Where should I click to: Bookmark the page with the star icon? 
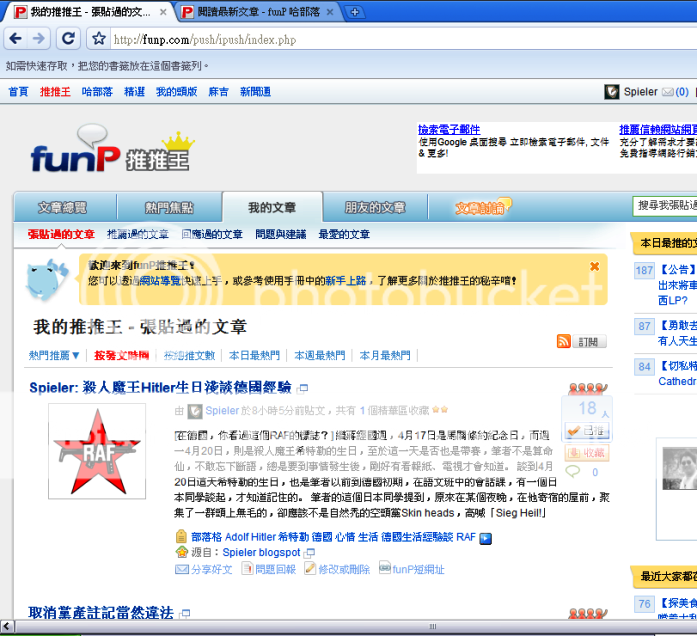click(99, 39)
